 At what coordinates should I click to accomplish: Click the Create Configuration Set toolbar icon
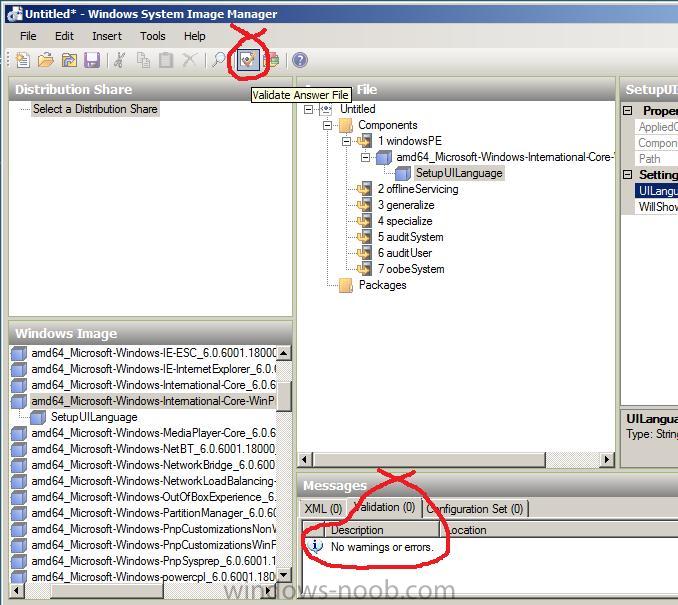[x=272, y=60]
